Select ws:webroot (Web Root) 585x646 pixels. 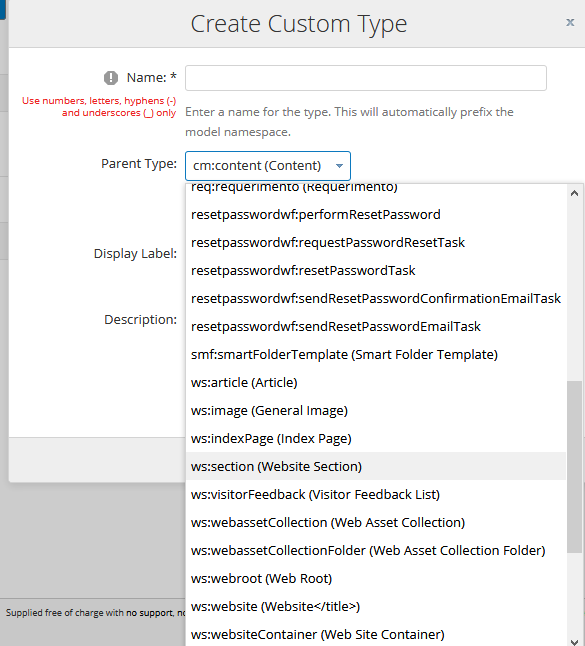pos(375,578)
